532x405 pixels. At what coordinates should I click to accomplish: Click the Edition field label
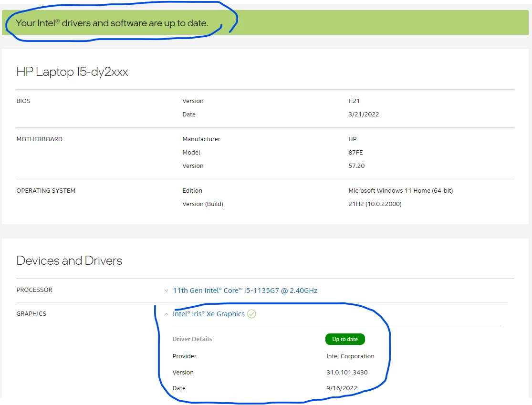pos(192,191)
